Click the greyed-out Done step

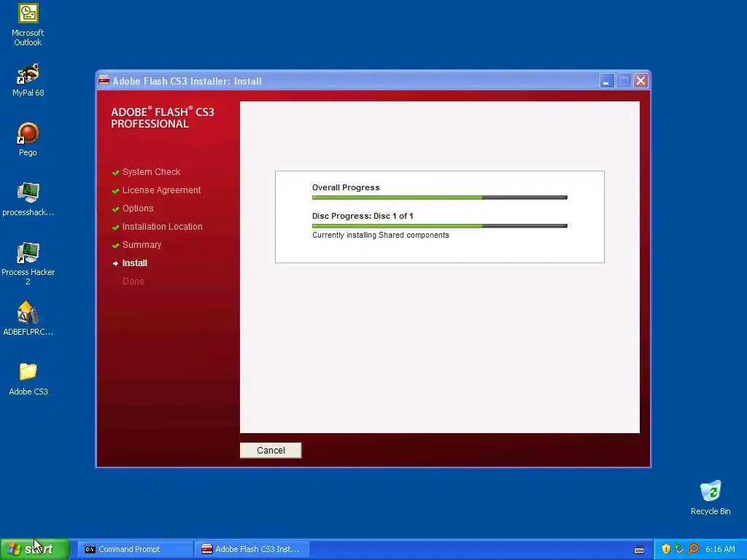point(133,281)
